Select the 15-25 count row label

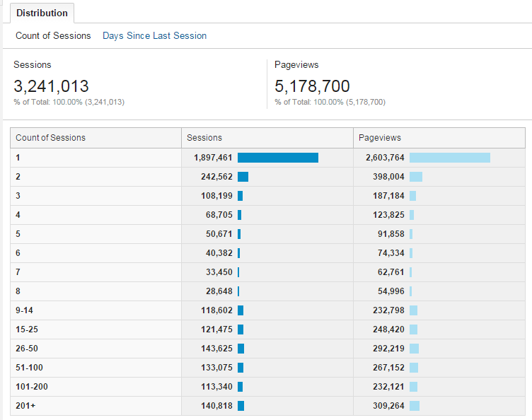click(28, 329)
